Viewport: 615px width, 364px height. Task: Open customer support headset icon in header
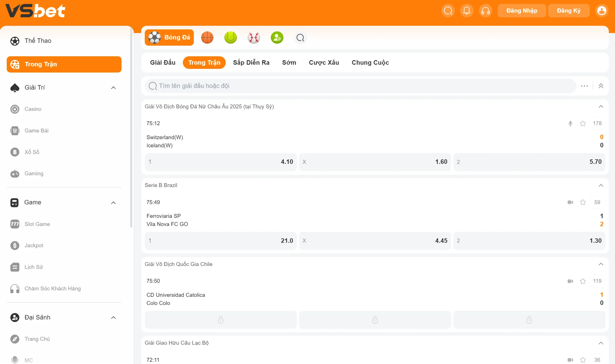(x=485, y=11)
